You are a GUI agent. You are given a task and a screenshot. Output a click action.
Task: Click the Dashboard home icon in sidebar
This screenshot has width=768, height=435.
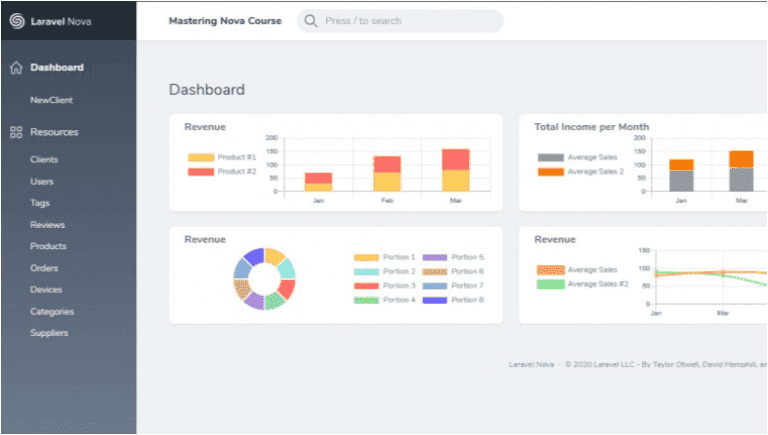pyautogui.click(x=16, y=68)
